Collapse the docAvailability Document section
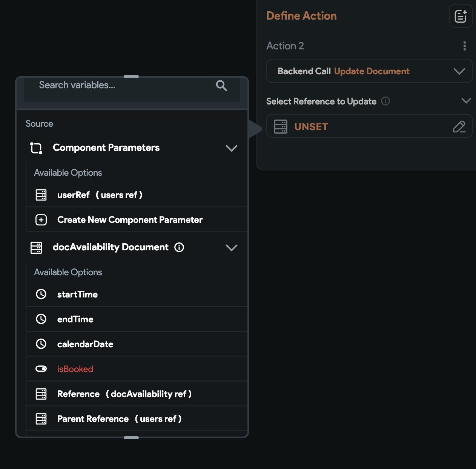Screen dimensions: 476x469 [x=231, y=248]
